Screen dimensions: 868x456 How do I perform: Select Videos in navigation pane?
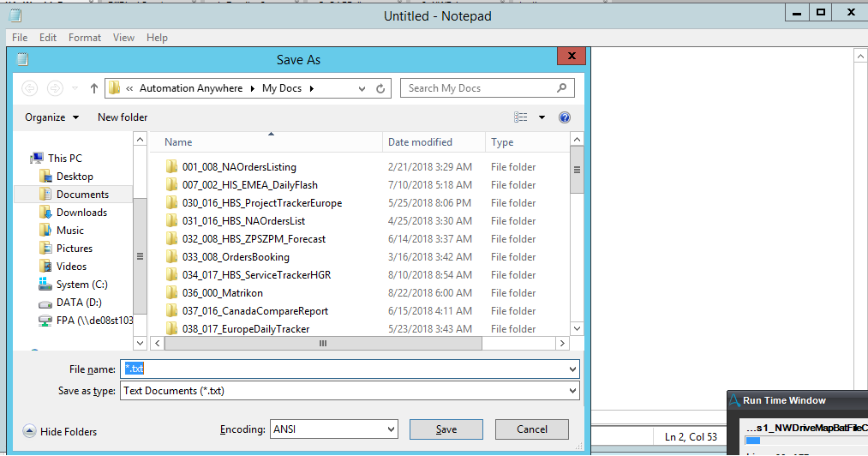click(63, 267)
